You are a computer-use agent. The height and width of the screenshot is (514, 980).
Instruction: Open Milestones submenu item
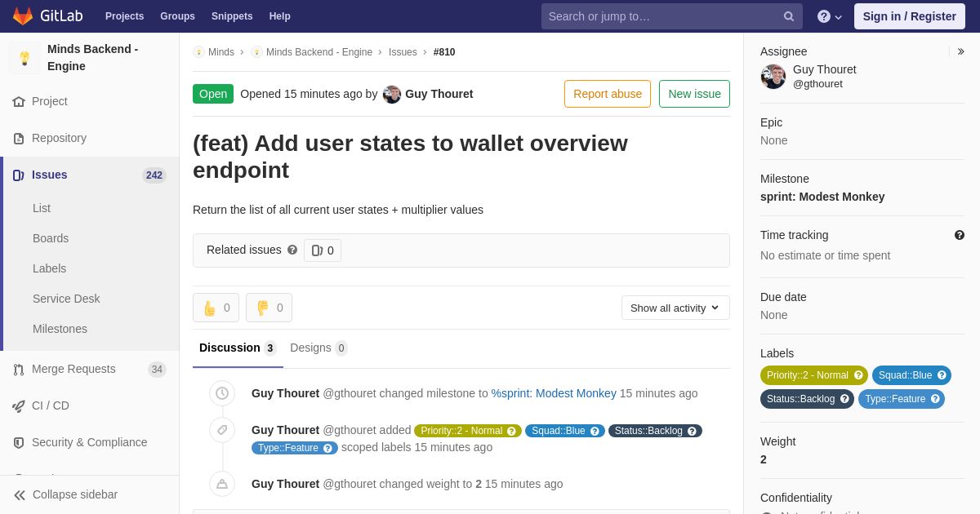(60, 329)
